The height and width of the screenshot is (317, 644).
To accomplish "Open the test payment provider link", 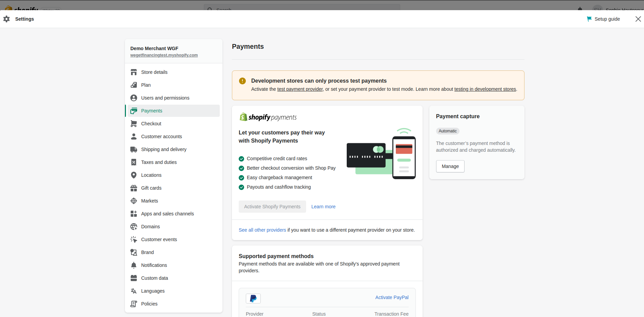I will [x=300, y=89].
